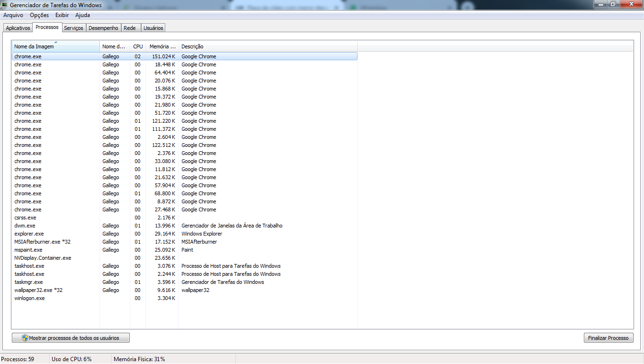Open the Desempenho tab

(x=103, y=28)
